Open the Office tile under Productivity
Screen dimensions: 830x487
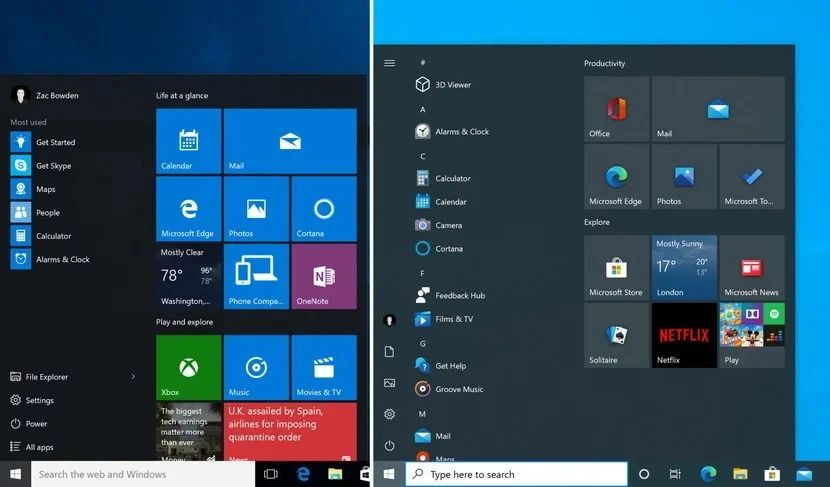(617, 109)
